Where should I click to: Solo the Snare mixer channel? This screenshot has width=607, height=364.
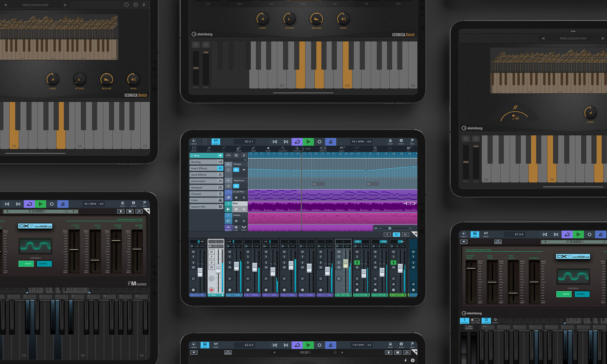click(284, 257)
